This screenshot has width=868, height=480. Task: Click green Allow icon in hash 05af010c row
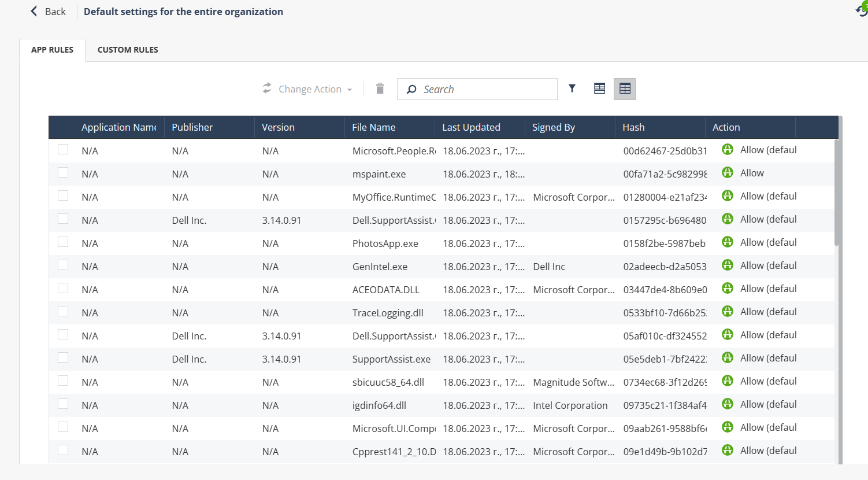pyautogui.click(x=728, y=334)
